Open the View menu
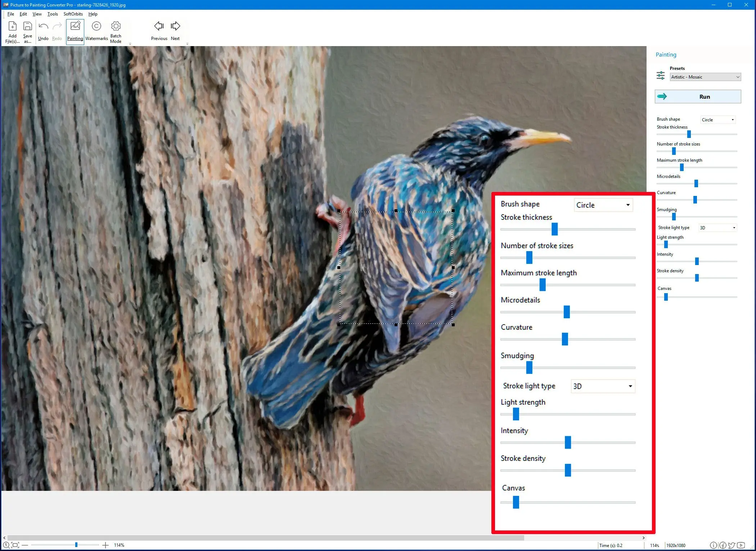The height and width of the screenshot is (551, 756). (36, 14)
